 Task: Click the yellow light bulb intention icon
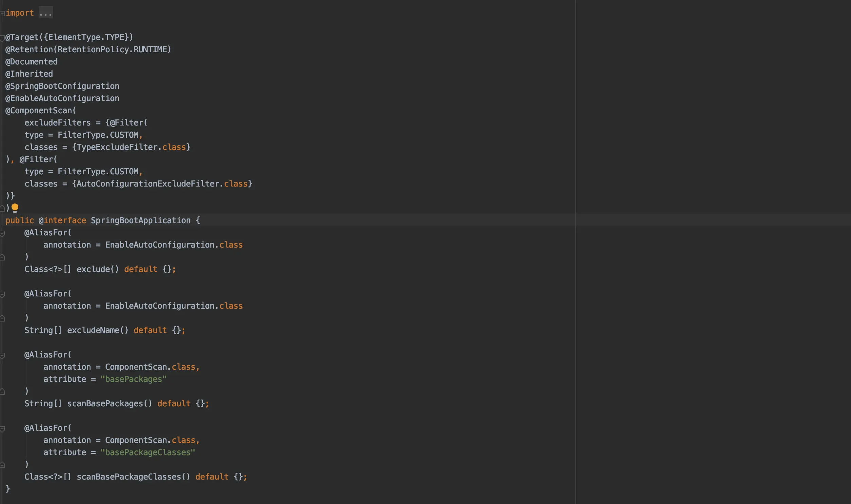[15, 208]
